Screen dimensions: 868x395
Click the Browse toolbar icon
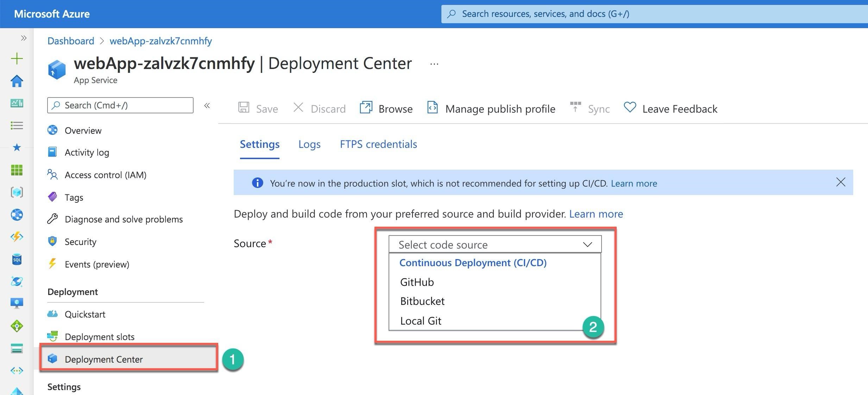[x=366, y=108]
